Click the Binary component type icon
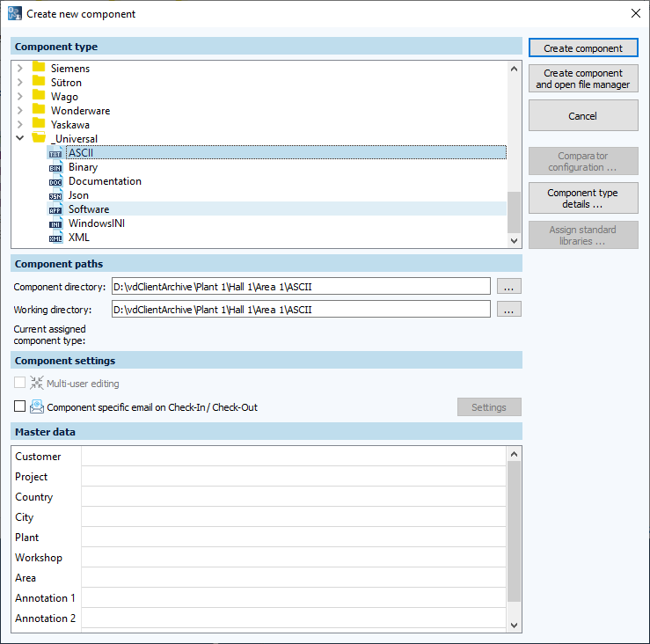Viewport: 650px width, 644px height. 55,167
